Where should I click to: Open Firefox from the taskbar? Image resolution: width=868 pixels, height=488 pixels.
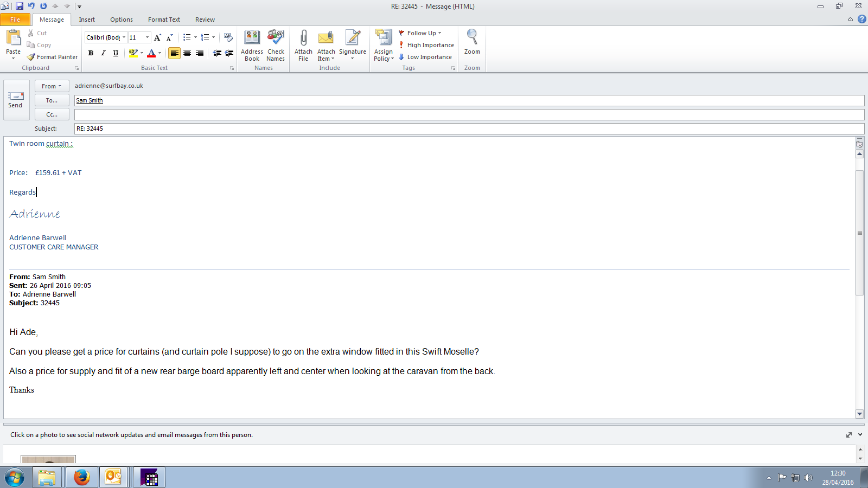coord(82,477)
